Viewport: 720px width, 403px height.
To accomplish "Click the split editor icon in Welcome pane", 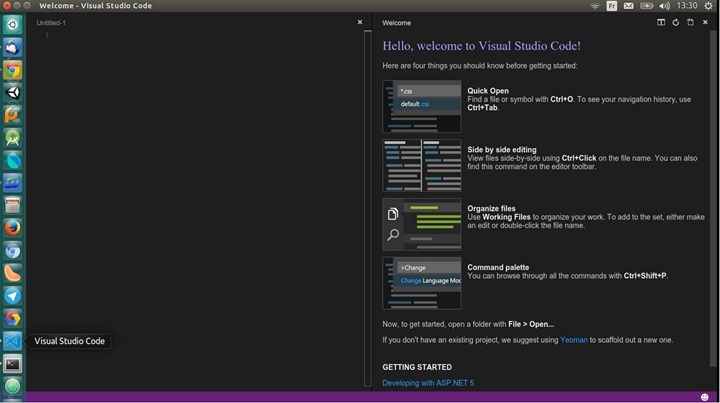I will 661,22.
